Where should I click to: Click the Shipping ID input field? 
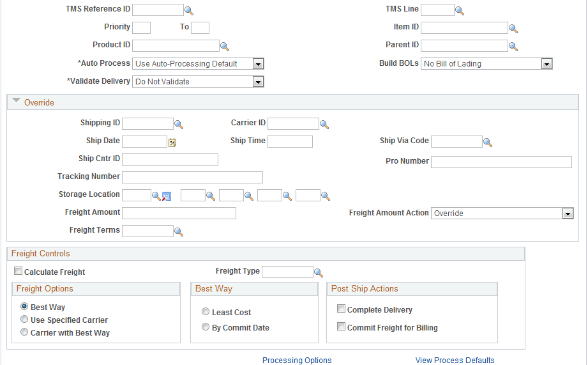point(147,123)
